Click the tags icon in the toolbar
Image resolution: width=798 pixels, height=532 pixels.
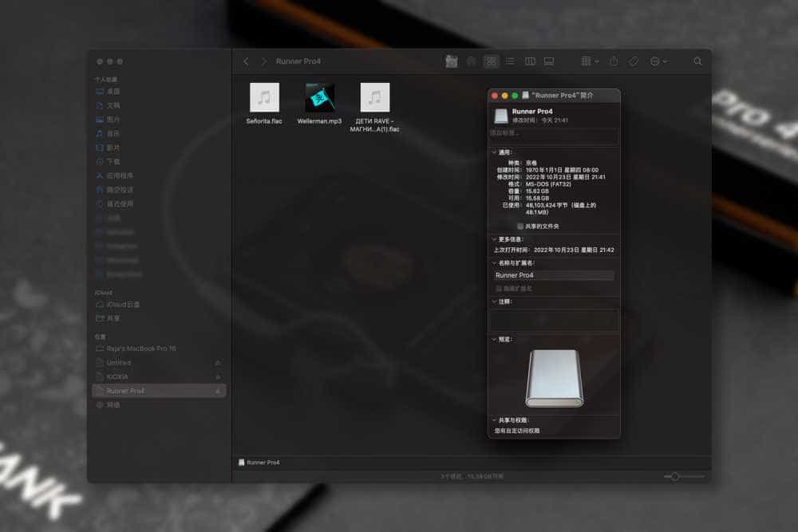[x=633, y=61]
